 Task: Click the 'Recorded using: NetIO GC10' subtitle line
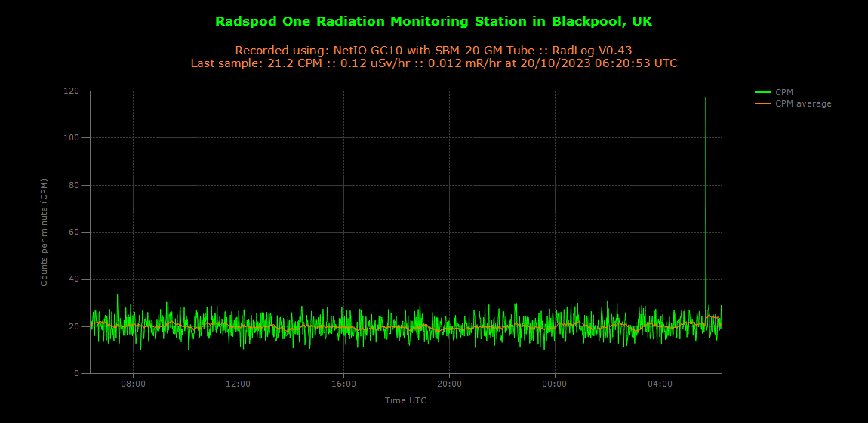[x=433, y=51]
